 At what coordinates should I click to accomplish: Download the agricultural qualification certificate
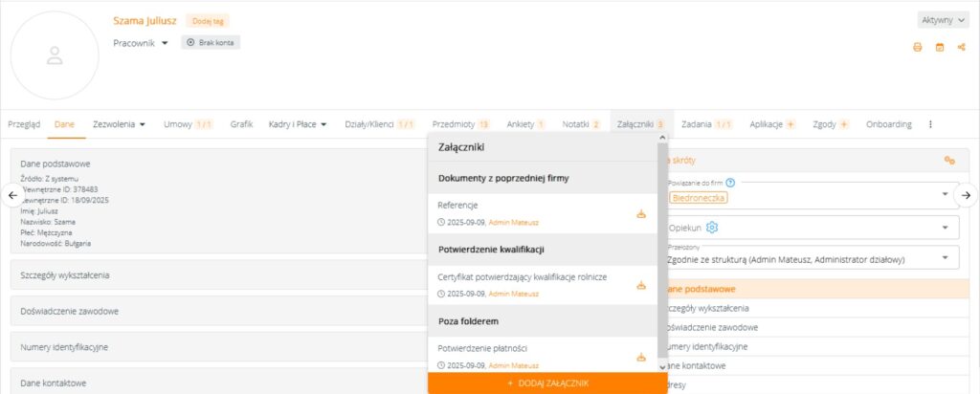(x=641, y=285)
